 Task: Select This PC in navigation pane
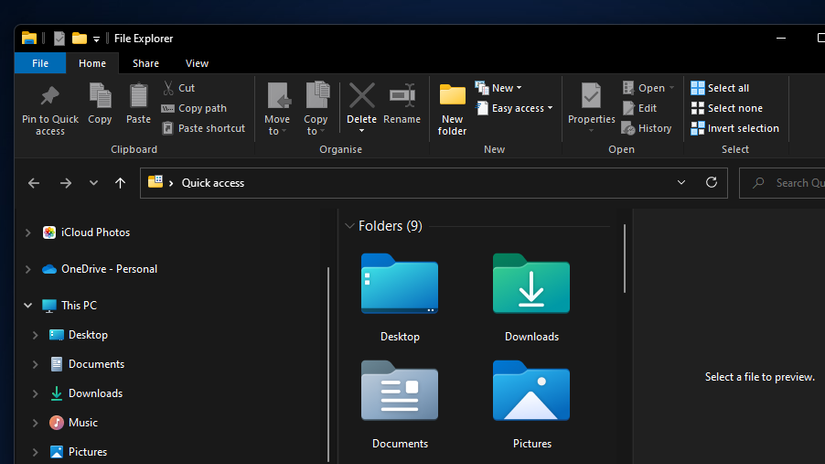tap(69, 305)
